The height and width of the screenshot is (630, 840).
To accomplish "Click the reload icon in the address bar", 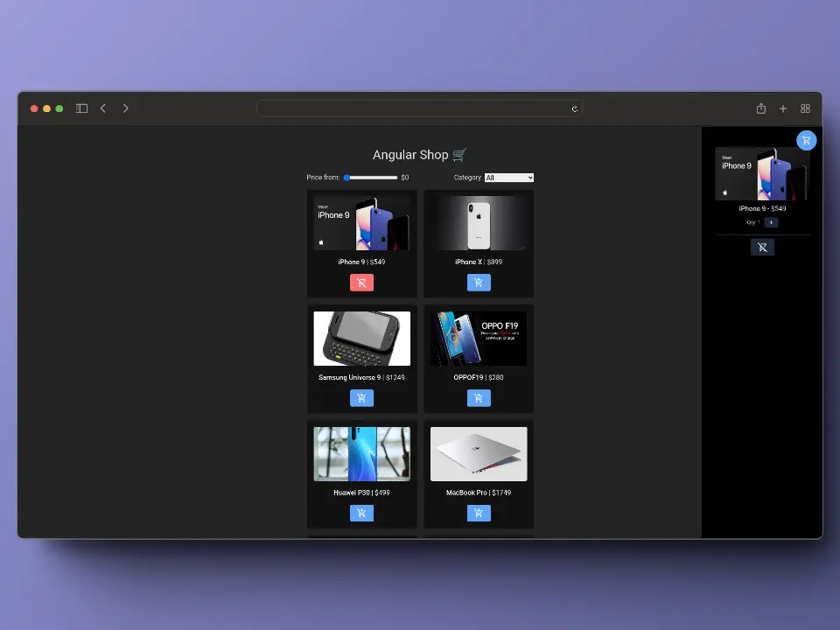I will (x=575, y=108).
